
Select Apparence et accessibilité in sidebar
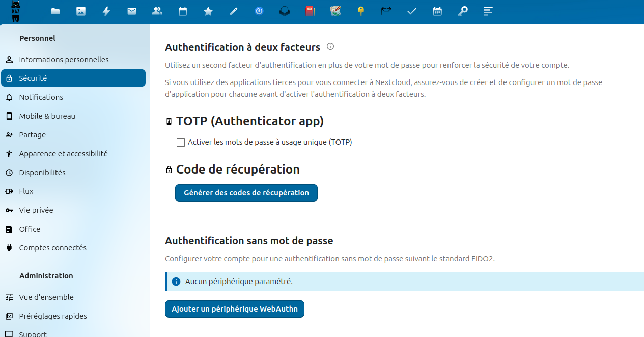(x=63, y=154)
